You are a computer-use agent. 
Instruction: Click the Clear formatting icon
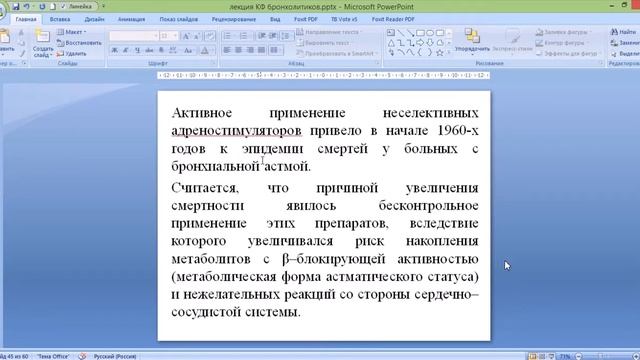210,36
